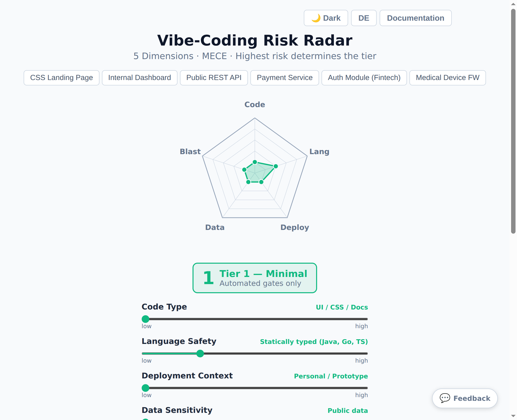This screenshot has height=420, width=517.
Task: Select the Auth Module (Fintech) preset
Action: pos(364,78)
